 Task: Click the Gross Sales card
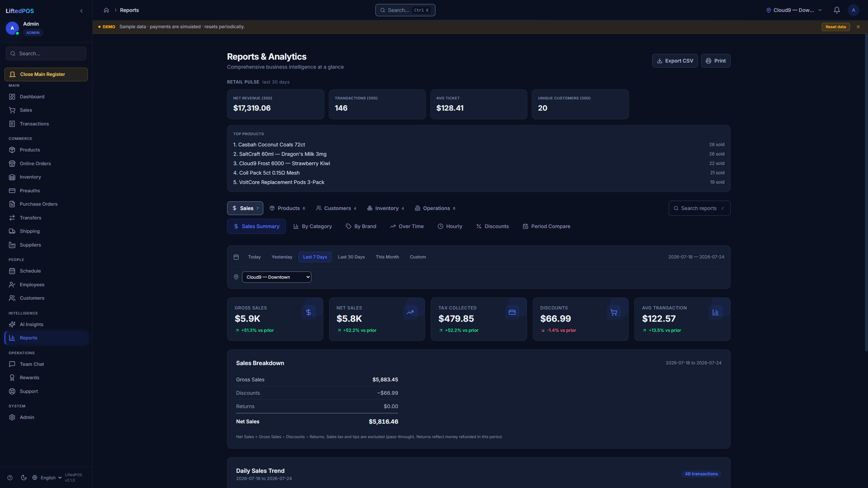tap(275, 319)
